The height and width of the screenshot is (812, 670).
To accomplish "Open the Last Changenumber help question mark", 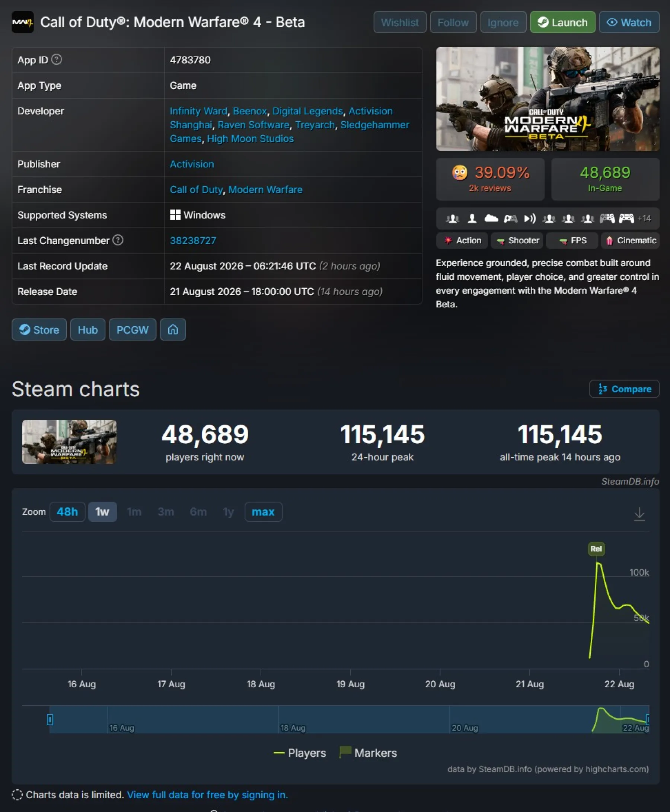I will coord(118,240).
